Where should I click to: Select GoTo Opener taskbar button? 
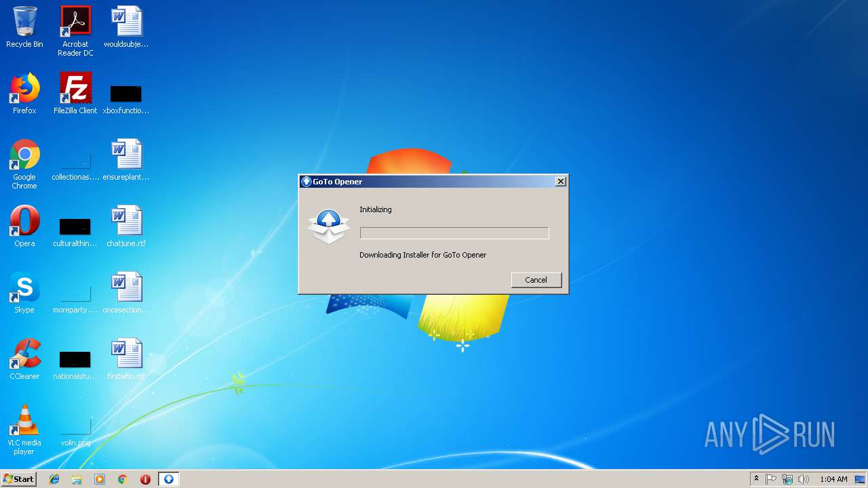[168, 479]
